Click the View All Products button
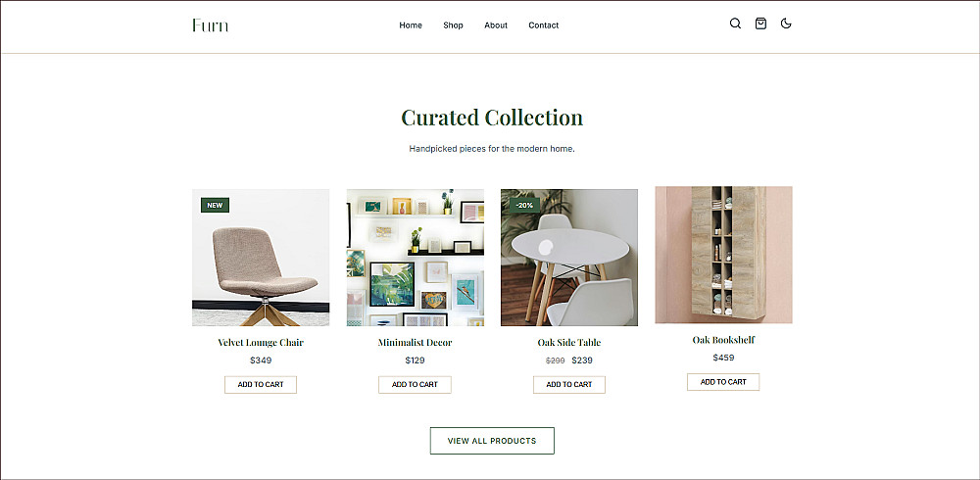The width and height of the screenshot is (980, 480). (x=492, y=441)
